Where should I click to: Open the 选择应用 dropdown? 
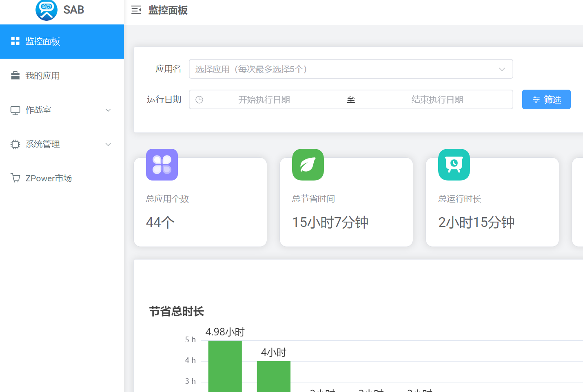[x=351, y=69]
